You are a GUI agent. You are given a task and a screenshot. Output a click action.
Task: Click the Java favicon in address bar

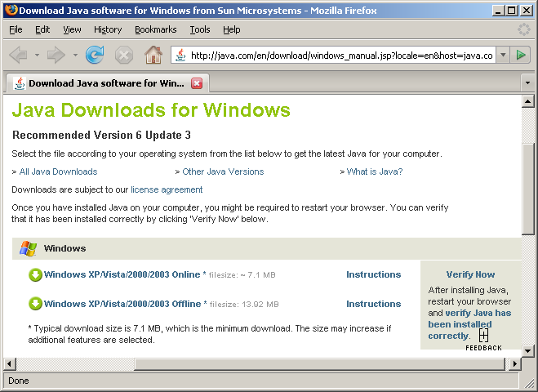point(180,55)
